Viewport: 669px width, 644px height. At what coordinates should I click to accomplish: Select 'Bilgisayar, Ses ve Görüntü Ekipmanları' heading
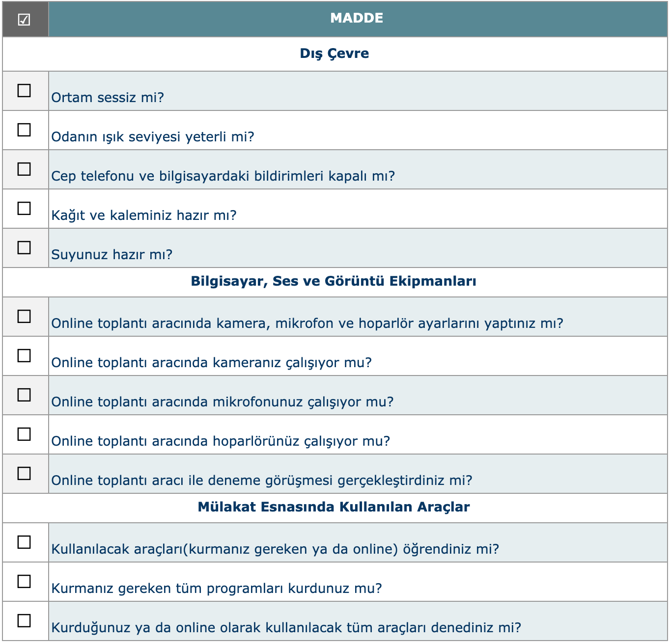pyautogui.click(x=334, y=282)
